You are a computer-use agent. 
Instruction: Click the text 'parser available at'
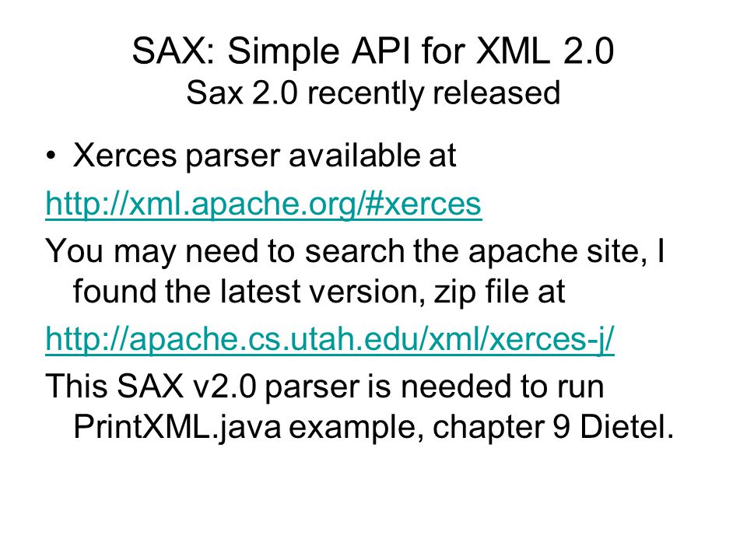[x=321, y=156]
